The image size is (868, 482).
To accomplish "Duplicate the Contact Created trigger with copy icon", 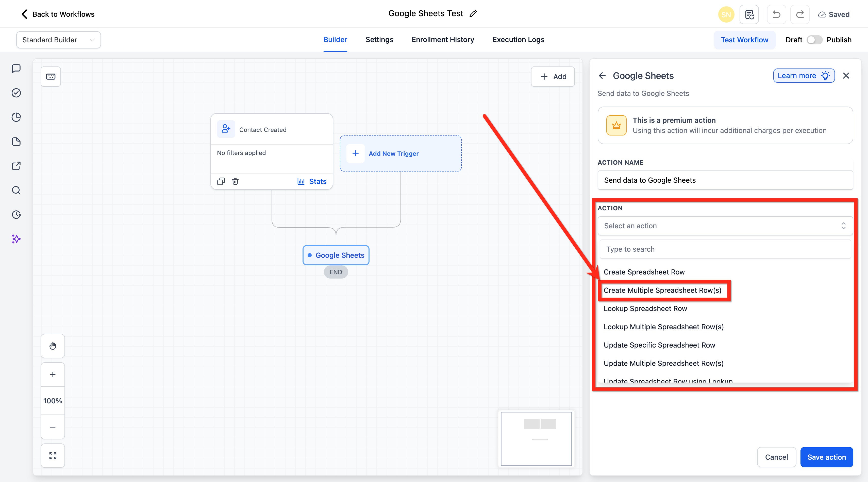I will 221,181.
